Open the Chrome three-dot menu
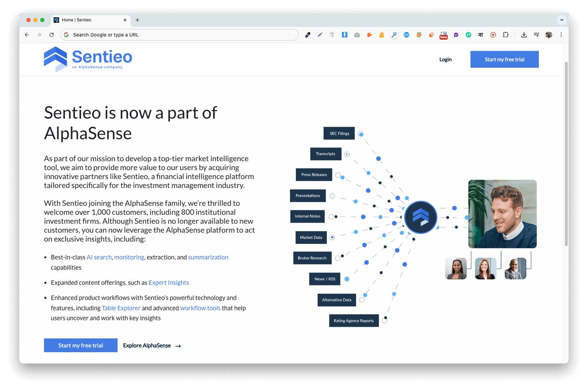This screenshot has height=389, width=588. click(x=561, y=35)
